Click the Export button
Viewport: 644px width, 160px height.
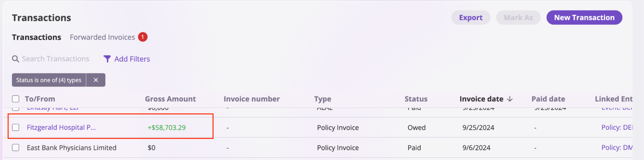[x=471, y=17]
